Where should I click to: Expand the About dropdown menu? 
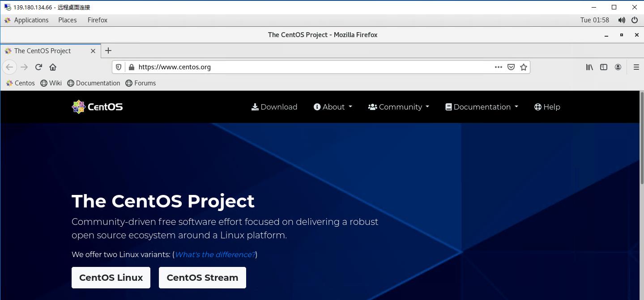tap(333, 107)
